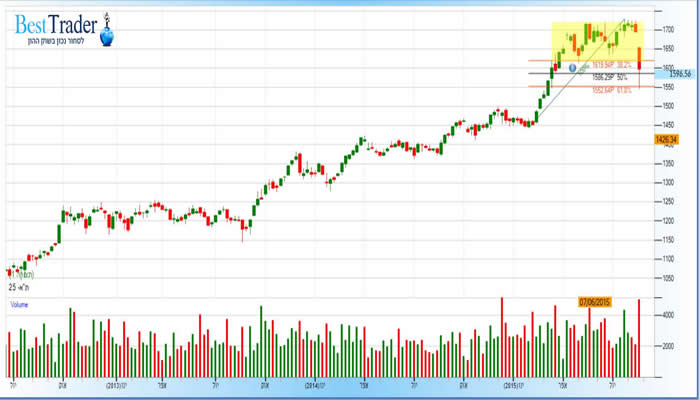Image resolution: width=700 pixels, height=400 pixels.
Task: Click the 07/06/2015 orange date label
Action: (594, 300)
